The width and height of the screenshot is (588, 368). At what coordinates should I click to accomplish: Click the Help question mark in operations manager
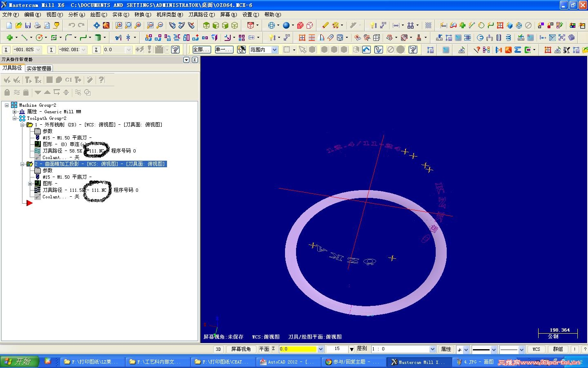101,80
